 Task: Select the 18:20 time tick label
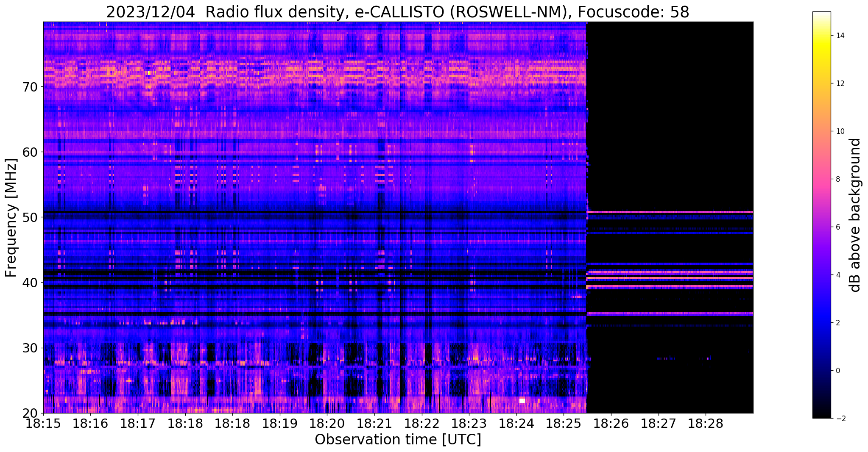[327, 424]
